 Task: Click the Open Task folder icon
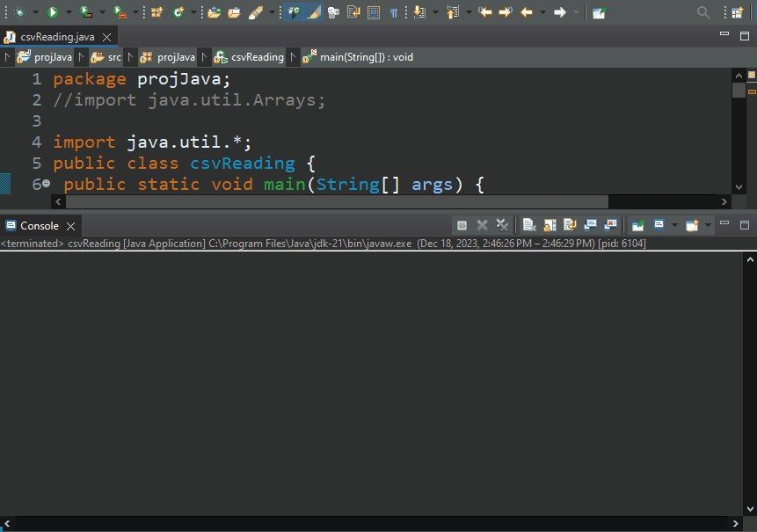point(234,12)
